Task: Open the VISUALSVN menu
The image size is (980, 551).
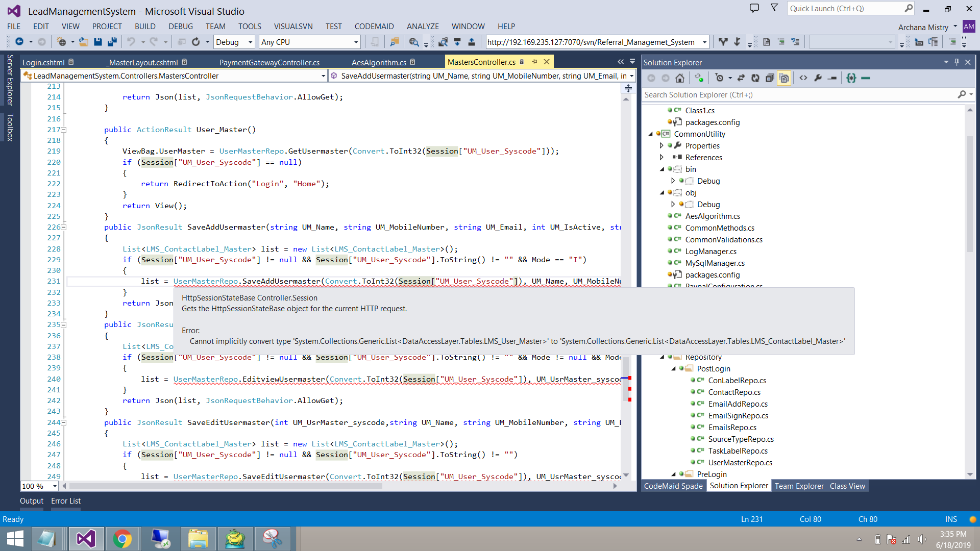Action: 293,26
